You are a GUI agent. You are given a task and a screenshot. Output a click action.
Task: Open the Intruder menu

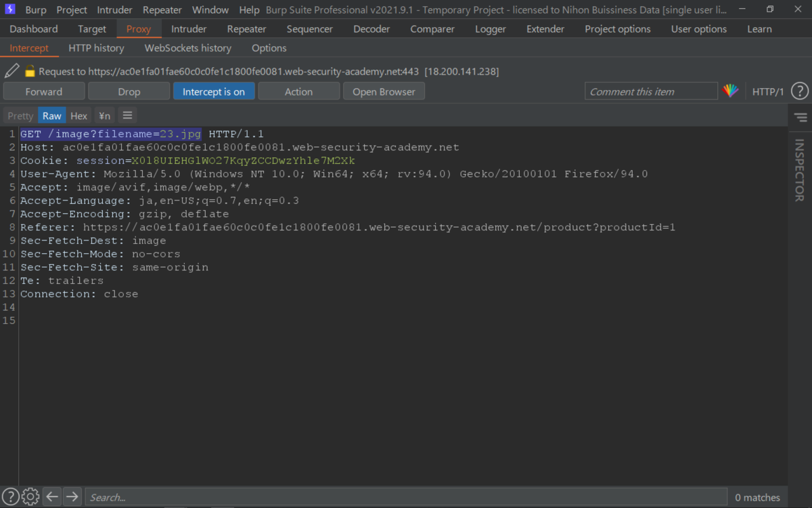[x=115, y=10]
